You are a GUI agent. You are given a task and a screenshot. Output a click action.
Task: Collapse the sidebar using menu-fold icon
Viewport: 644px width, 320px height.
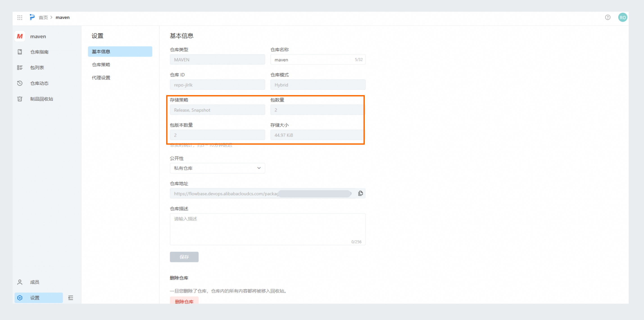pos(71,298)
